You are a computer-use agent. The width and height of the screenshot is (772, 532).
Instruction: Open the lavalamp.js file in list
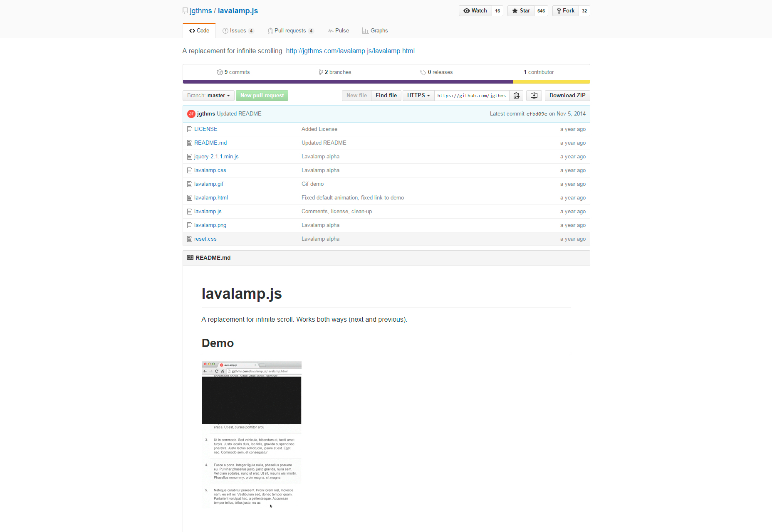tap(208, 212)
